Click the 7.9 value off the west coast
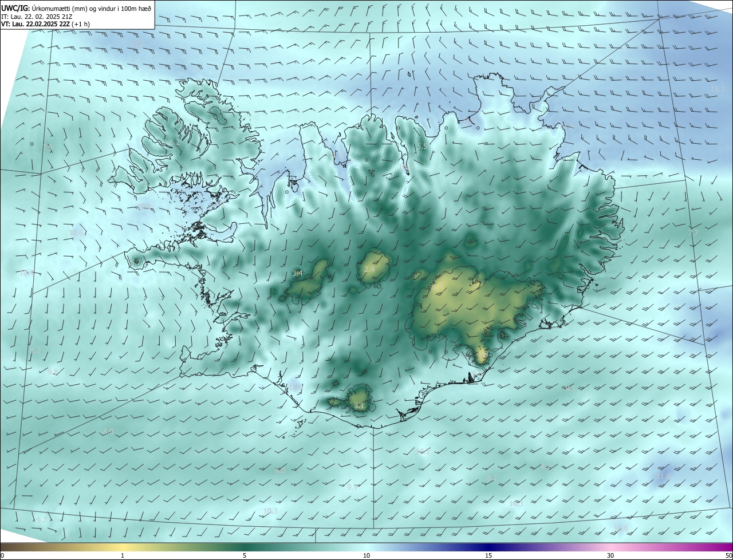The width and height of the screenshot is (733, 560). click(48, 148)
